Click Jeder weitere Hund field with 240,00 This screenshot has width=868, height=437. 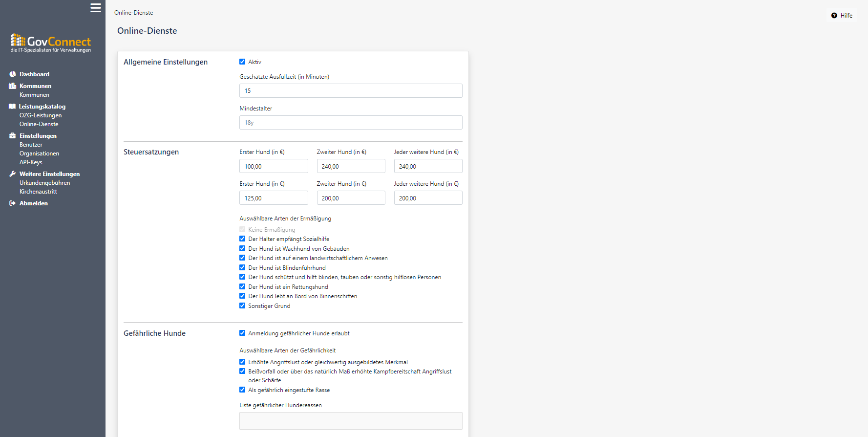coord(428,166)
